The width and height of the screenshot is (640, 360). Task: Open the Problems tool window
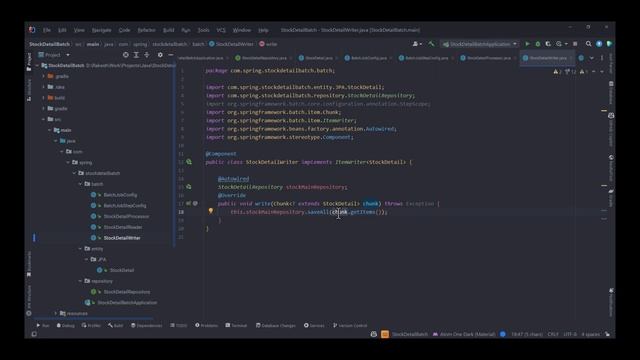coord(207,325)
